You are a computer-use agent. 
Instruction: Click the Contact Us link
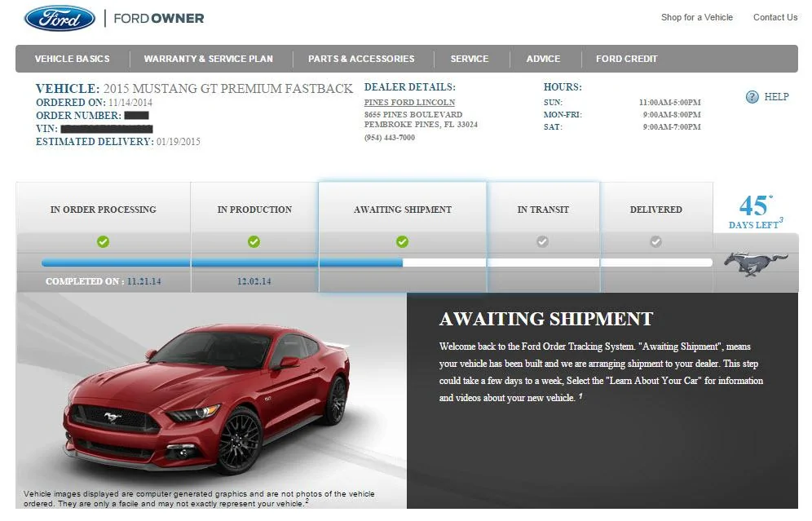pyautogui.click(x=775, y=18)
